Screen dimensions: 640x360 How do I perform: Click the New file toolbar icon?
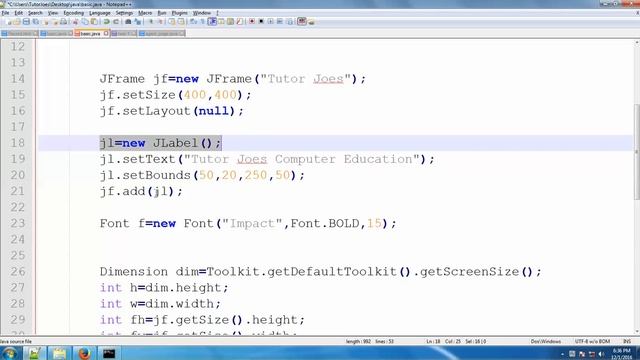8,22
